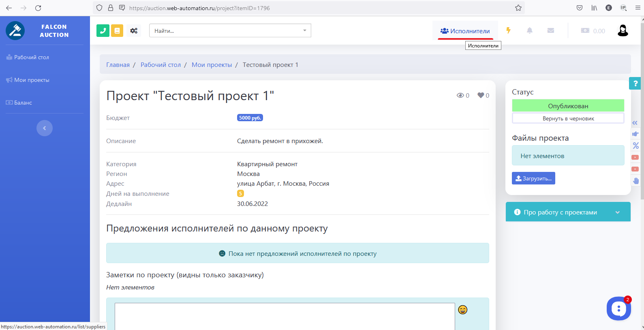Open notifications bell icon

pos(529,30)
